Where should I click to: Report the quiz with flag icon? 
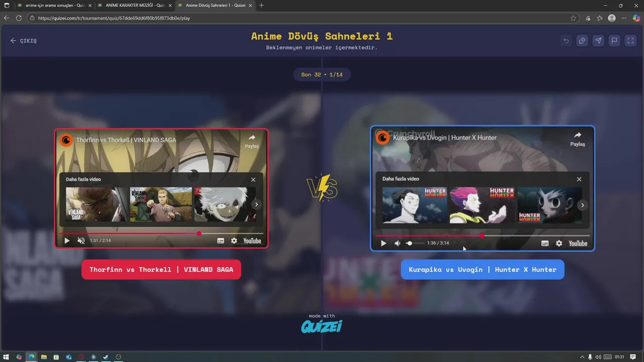point(614,41)
